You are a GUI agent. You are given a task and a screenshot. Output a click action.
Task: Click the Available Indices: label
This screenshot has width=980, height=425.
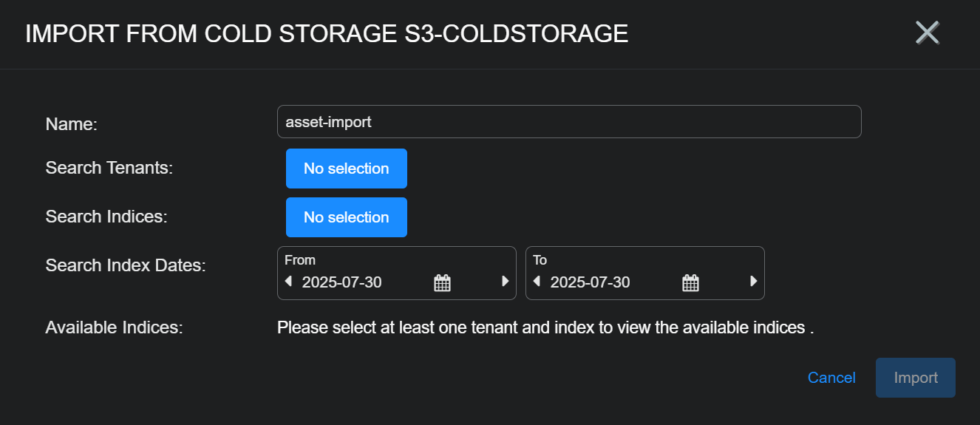(114, 327)
